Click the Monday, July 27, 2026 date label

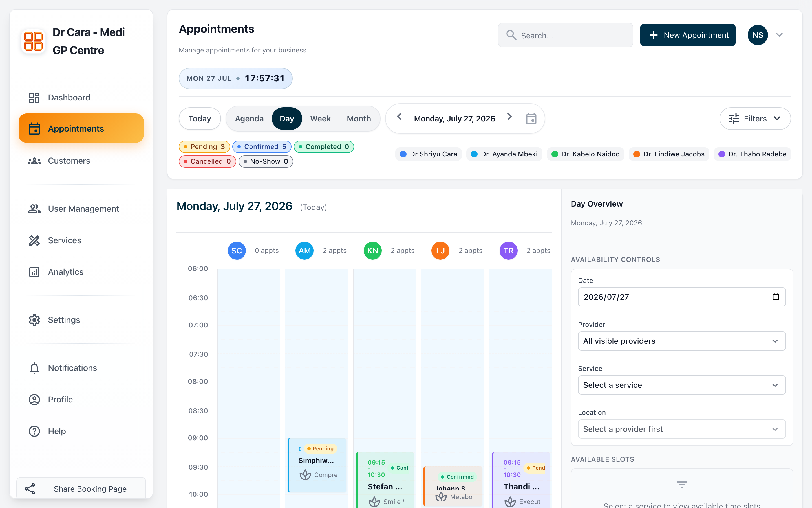coord(454,119)
